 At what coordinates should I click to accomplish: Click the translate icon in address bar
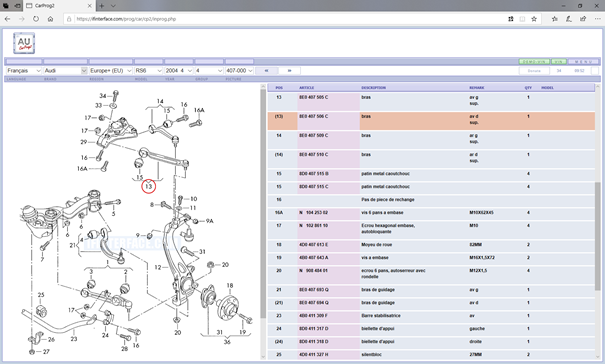(511, 19)
